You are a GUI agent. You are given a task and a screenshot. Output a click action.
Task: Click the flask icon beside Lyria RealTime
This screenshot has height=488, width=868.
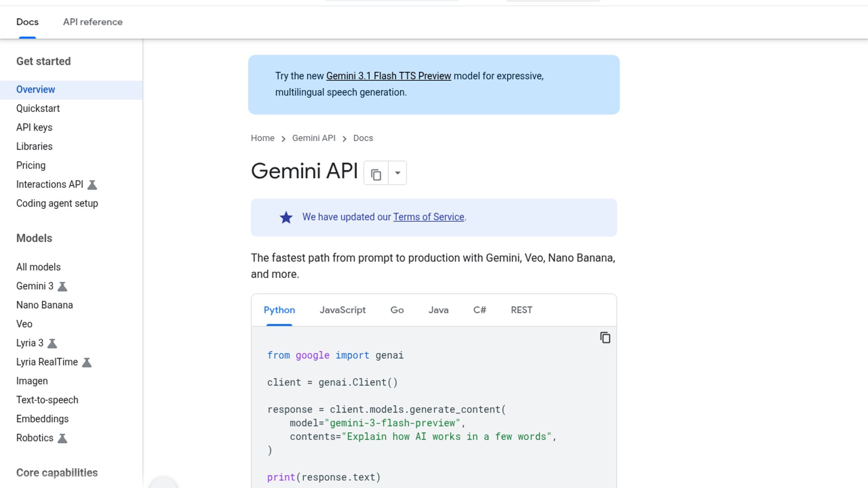[87, 362]
